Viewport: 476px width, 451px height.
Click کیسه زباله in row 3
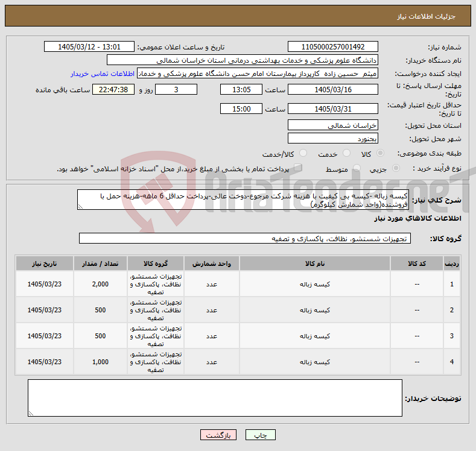tap(315, 336)
